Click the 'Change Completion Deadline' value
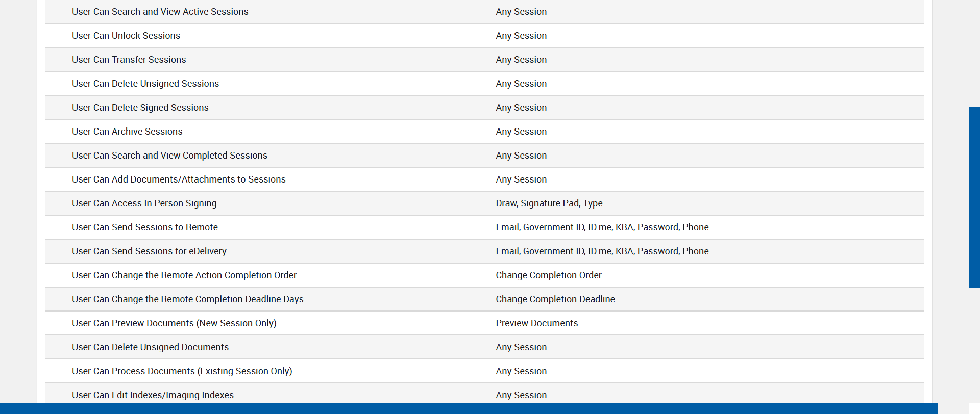The width and height of the screenshot is (980, 414). (x=555, y=299)
